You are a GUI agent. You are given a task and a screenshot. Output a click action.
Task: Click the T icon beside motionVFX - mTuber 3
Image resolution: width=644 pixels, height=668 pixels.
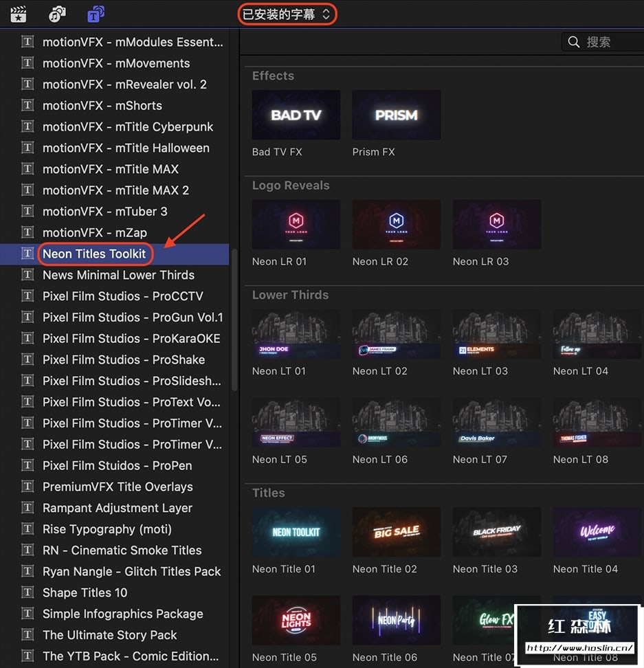[27, 211]
